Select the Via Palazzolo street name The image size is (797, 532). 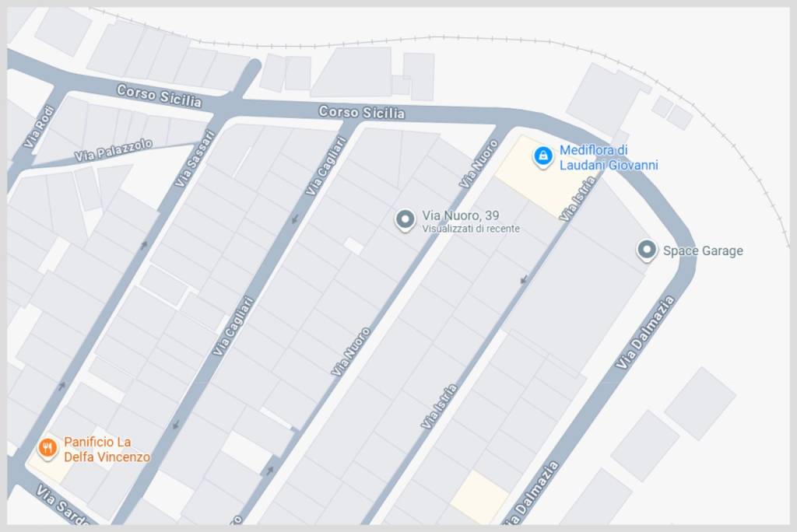[x=114, y=150]
